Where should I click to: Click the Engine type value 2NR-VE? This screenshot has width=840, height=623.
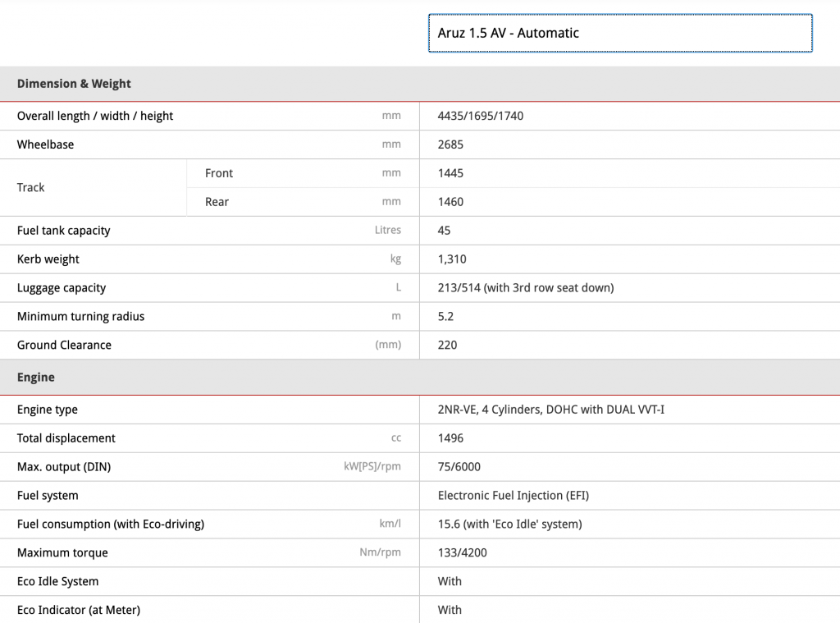coord(550,410)
